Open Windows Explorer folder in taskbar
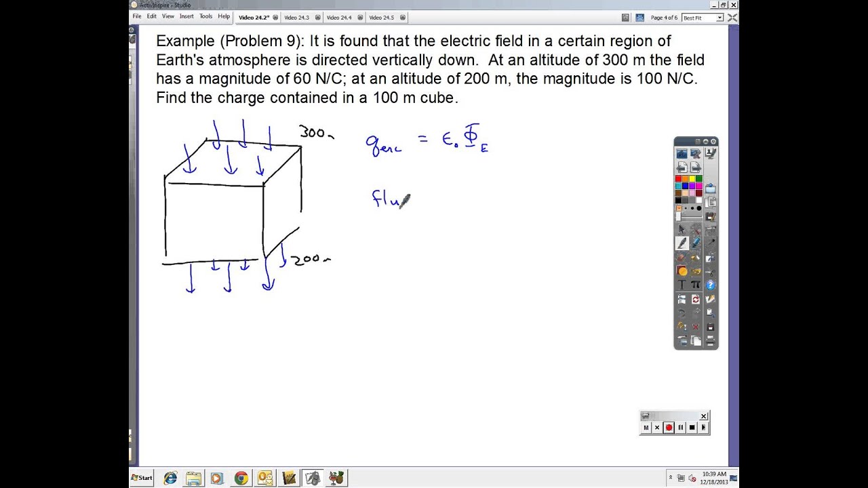The image size is (868, 488). coord(193,479)
